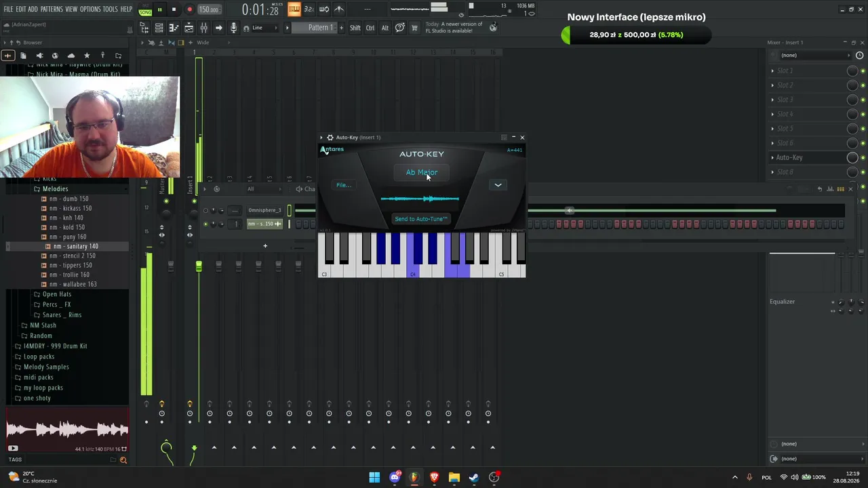
Task: Click the headphones icon near Line
Action: 246,28
